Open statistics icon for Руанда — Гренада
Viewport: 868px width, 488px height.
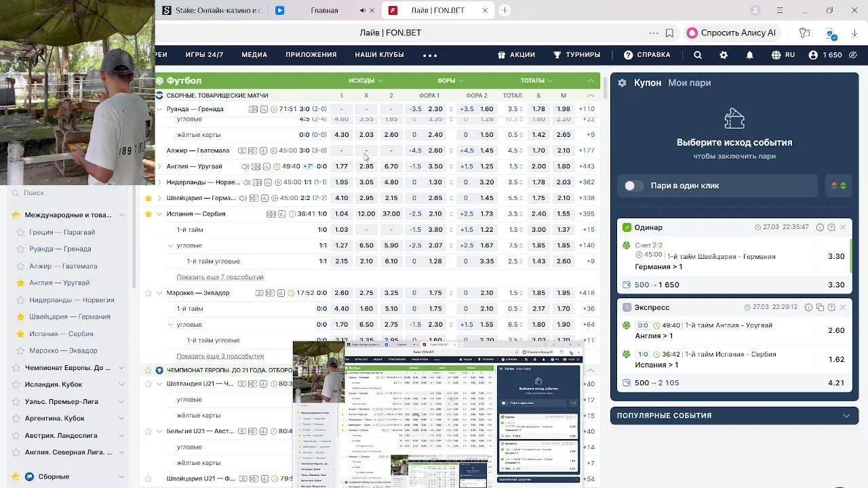pyautogui.click(x=263, y=109)
